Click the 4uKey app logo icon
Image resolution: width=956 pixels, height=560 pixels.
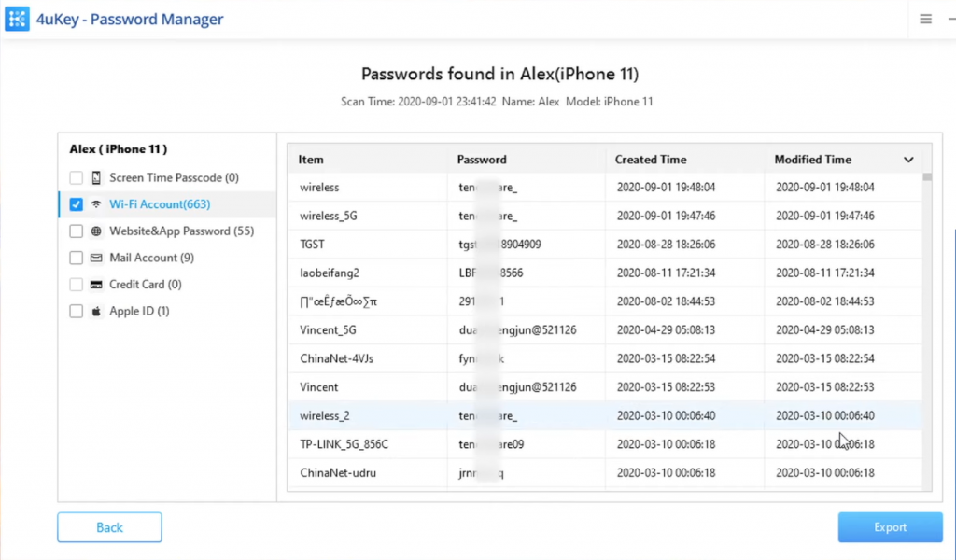[x=17, y=19]
